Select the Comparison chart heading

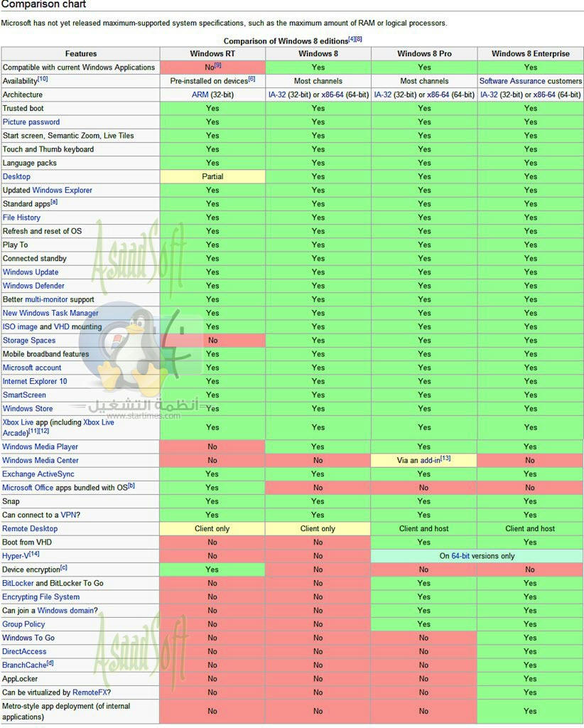coord(43,5)
